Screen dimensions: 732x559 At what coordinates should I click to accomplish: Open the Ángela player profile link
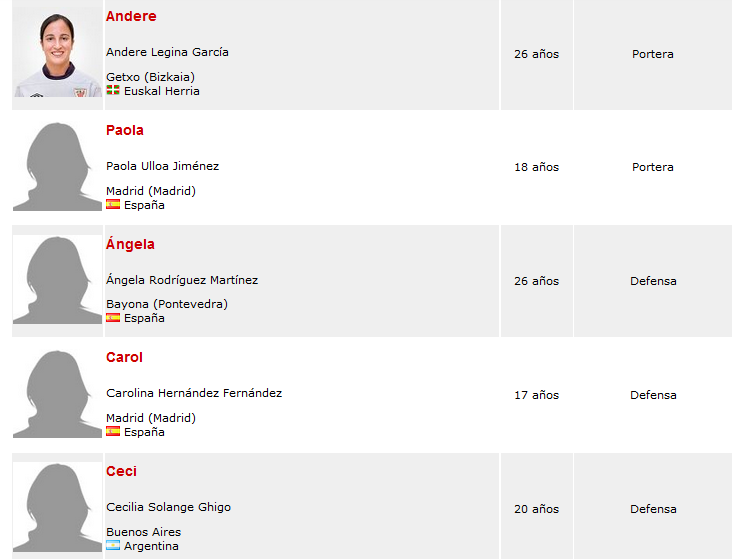[x=130, y=243]
